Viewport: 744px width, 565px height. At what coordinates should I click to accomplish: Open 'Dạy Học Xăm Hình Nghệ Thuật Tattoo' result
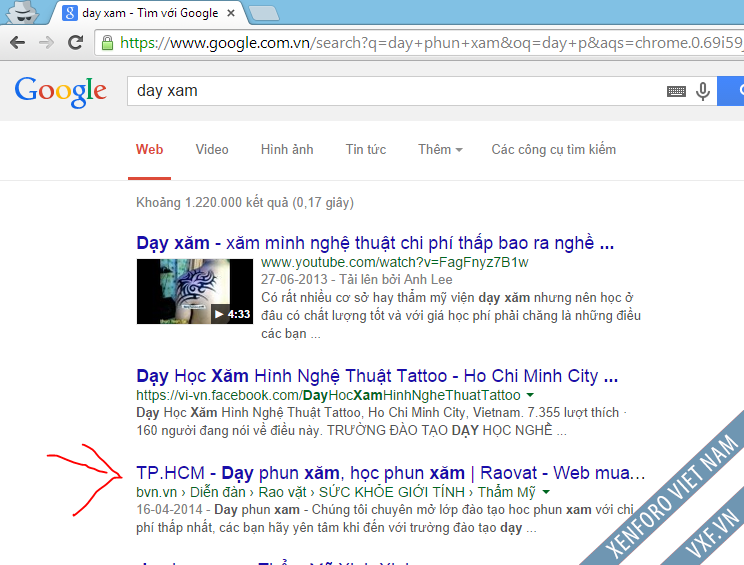coord(377,376)
